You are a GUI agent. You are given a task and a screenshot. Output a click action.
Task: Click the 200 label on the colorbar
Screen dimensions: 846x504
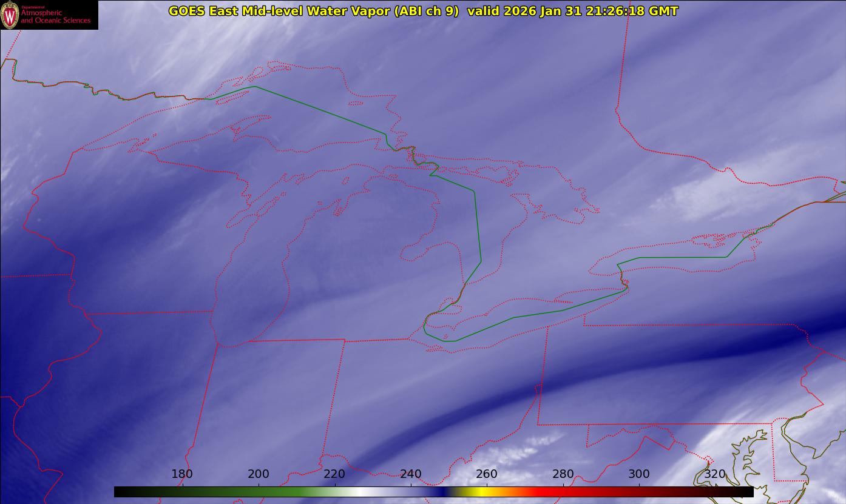(259, 474)
